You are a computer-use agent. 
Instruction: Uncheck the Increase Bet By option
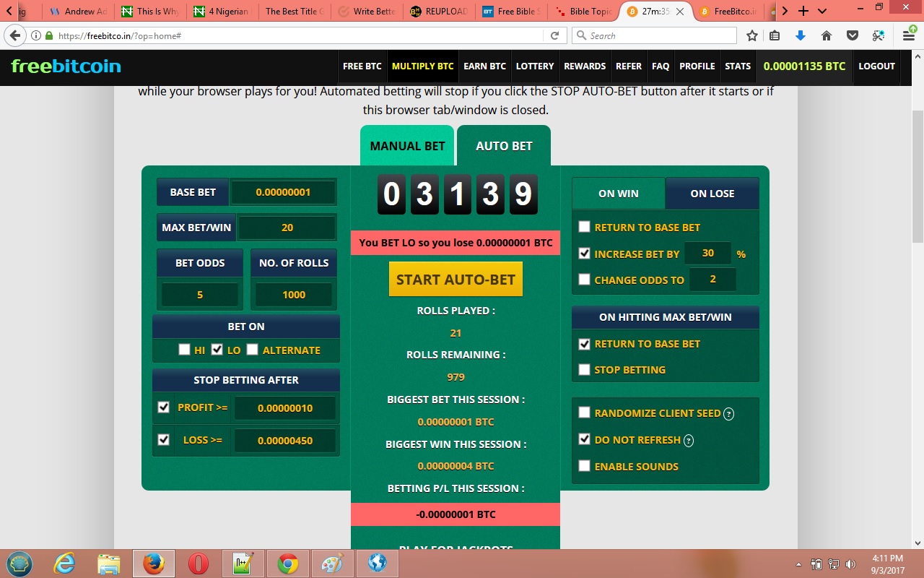(585, 254)
